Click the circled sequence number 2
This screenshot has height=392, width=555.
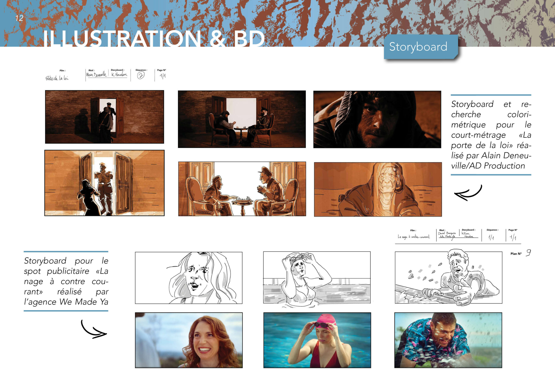tap(141, 76)
